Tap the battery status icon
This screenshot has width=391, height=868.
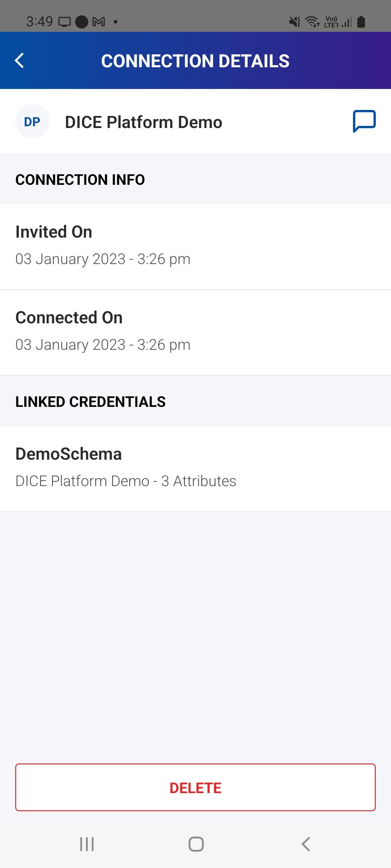pyautogui.click(x=361, y=22)
